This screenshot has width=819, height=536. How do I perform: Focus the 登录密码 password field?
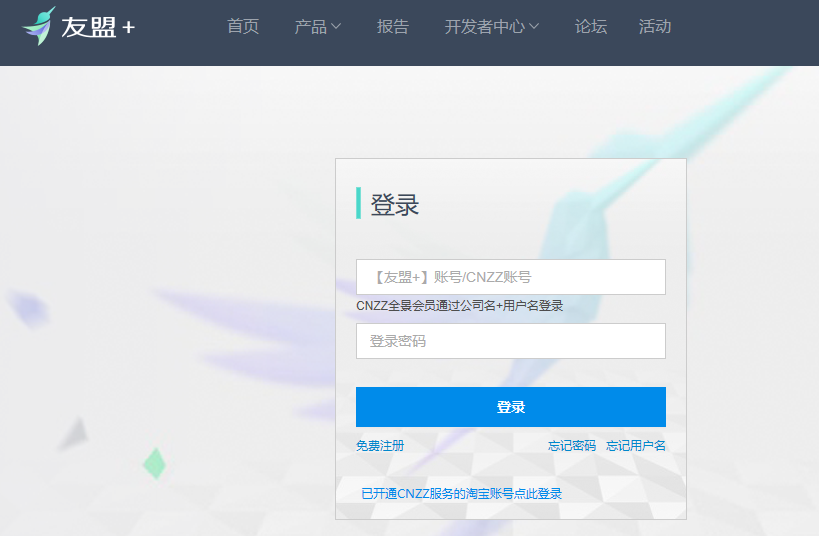510,341
